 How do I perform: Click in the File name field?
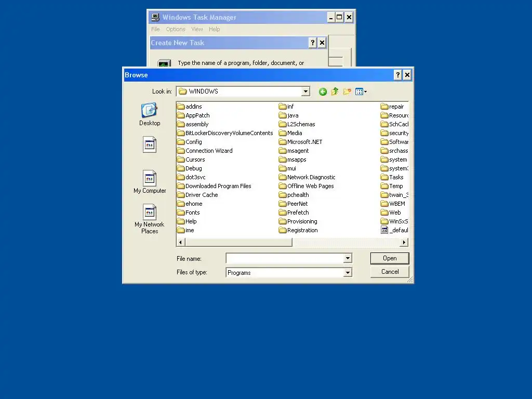[x=285, y=259]
